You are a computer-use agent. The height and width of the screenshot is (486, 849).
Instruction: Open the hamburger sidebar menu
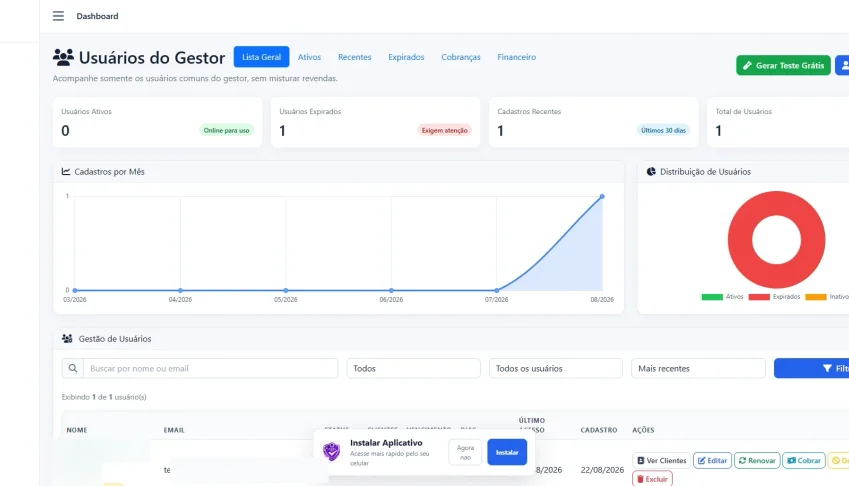point(58,16)
